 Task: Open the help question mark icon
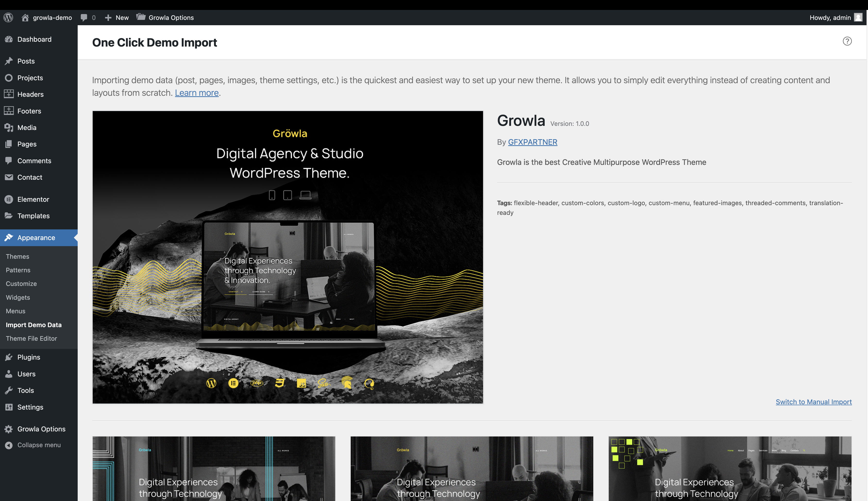click(847, 41)
